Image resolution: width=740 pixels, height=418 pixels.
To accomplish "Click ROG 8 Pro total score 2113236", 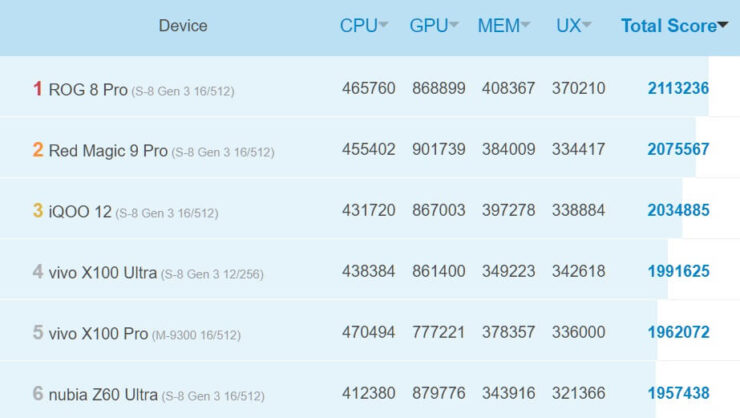I will pyautogui.click(x=678, y=89).
